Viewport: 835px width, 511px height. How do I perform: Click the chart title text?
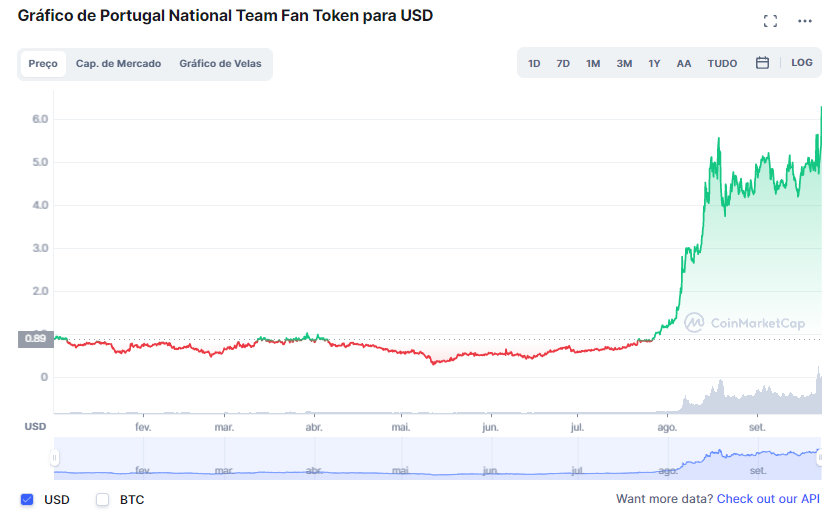click(x=225, y=15)
